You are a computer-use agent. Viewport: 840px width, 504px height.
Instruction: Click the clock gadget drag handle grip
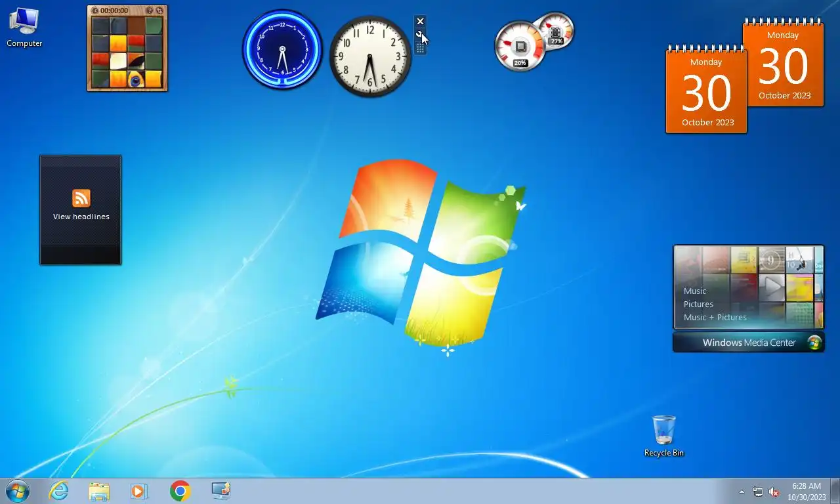tap(420, 49)
